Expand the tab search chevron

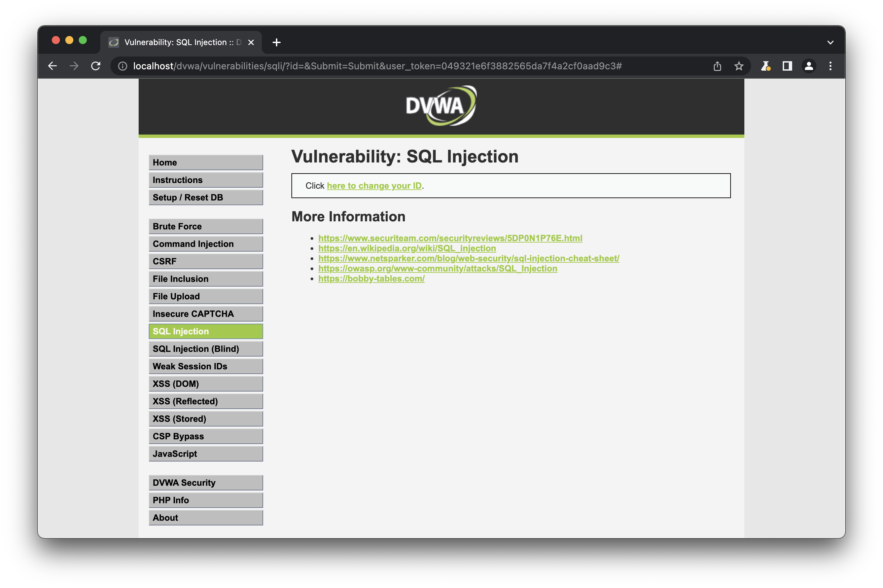[830, 42]
